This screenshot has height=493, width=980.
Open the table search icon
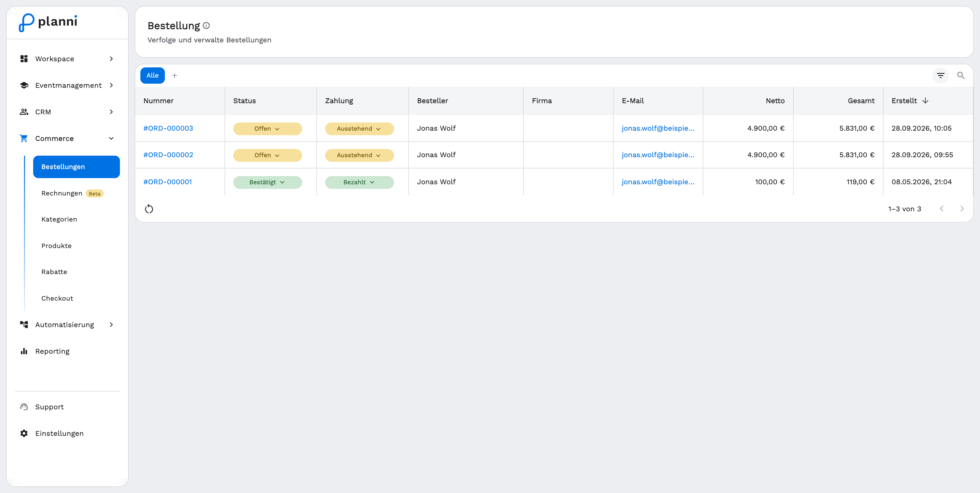961,75
